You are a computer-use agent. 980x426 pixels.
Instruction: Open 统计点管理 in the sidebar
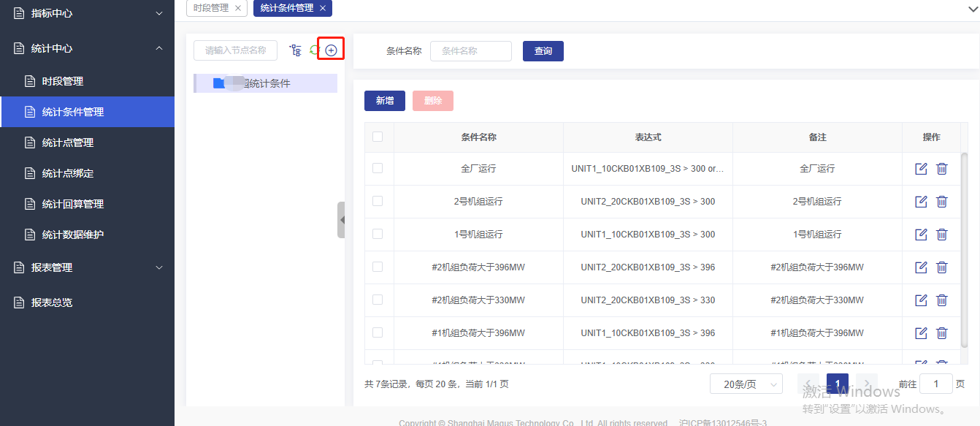(68, 142)
